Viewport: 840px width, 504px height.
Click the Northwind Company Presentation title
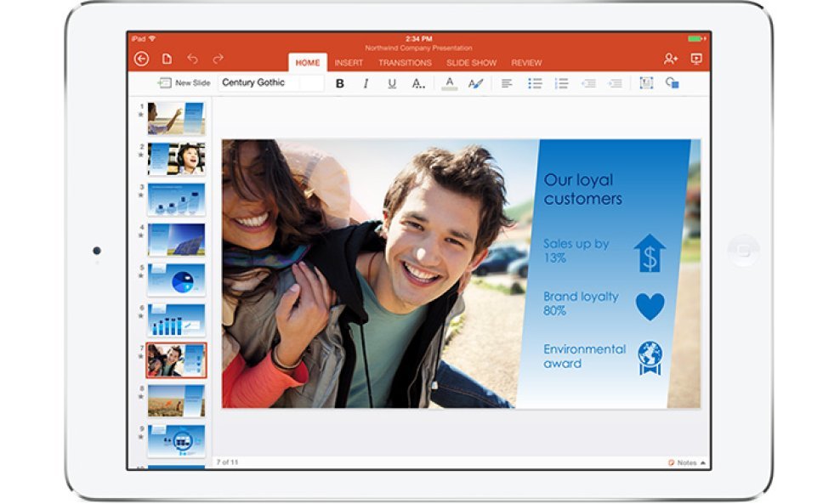[418, 48]
